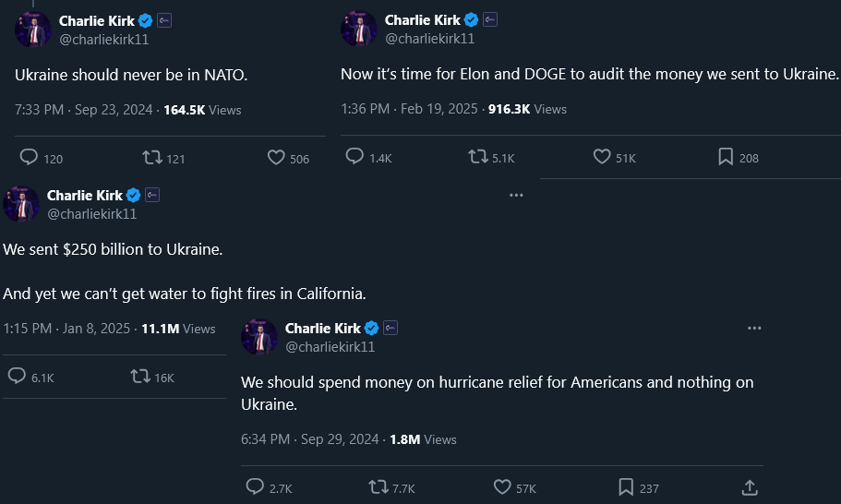Reply to the $250 billion tweet
Viewport: 841px width, 504px height.
click(x=17, y=377)
